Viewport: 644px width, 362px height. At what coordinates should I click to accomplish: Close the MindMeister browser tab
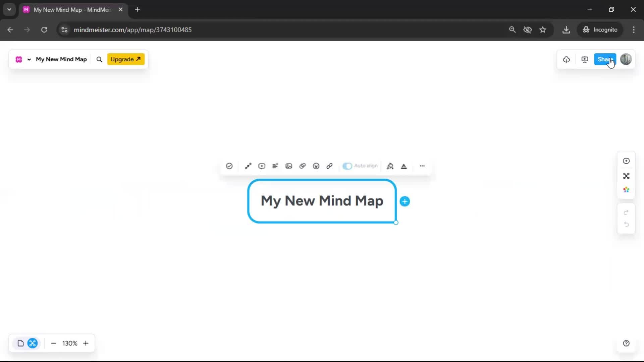pos(120,10)
